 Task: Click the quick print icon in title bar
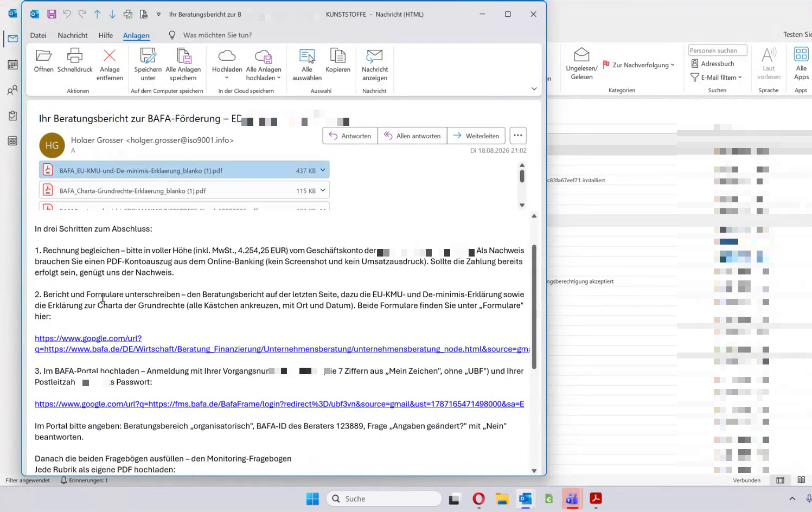[128, 14]
